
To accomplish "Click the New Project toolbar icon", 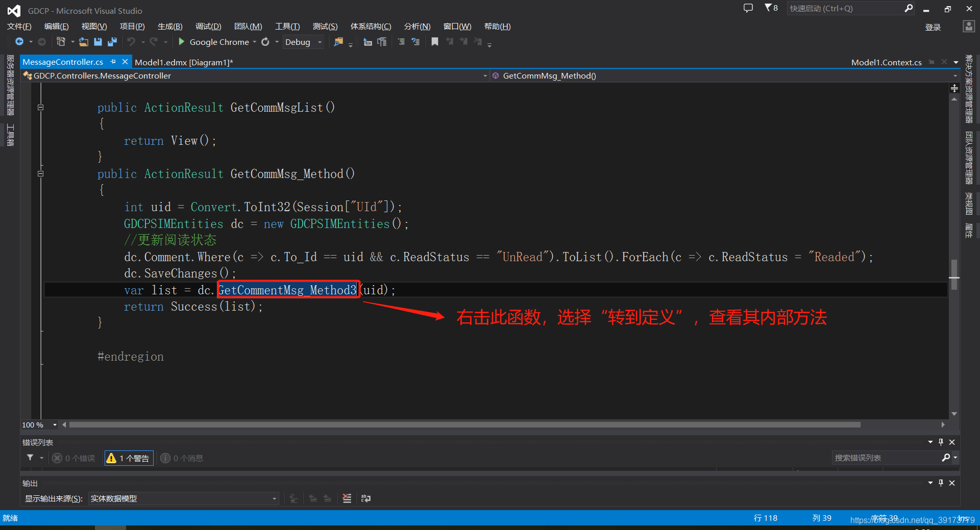I will (x=61, y=42).
